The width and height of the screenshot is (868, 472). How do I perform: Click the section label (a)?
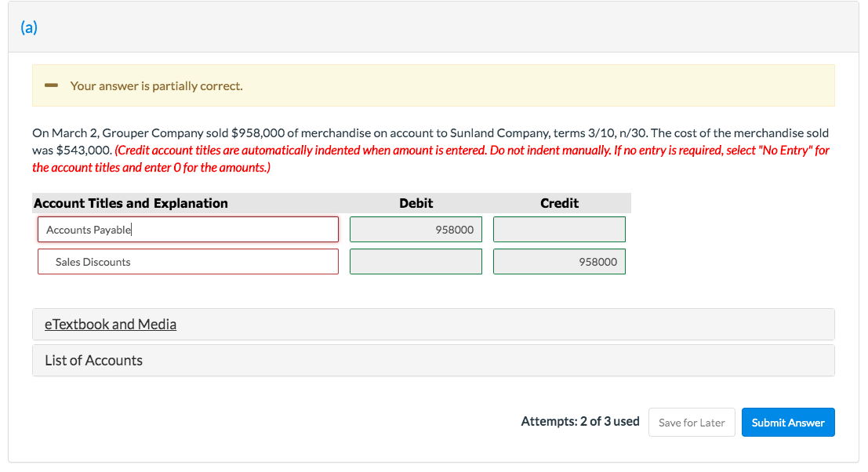28,27
